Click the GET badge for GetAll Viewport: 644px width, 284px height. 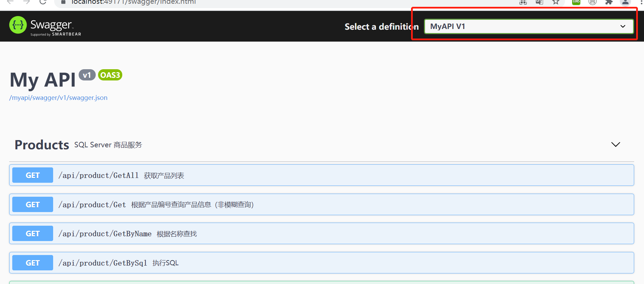tap(33, 175)
